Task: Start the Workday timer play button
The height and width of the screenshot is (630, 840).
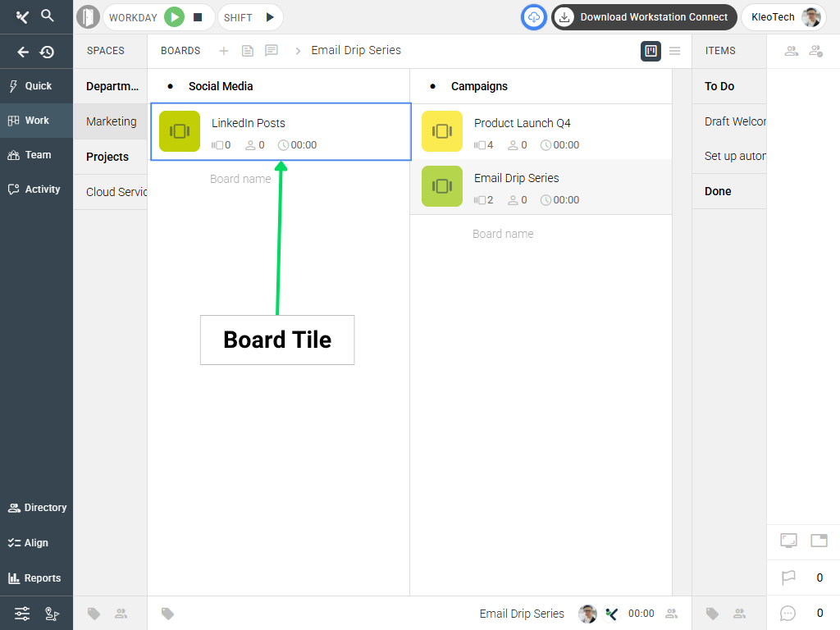Action: (x=174, y=17)
